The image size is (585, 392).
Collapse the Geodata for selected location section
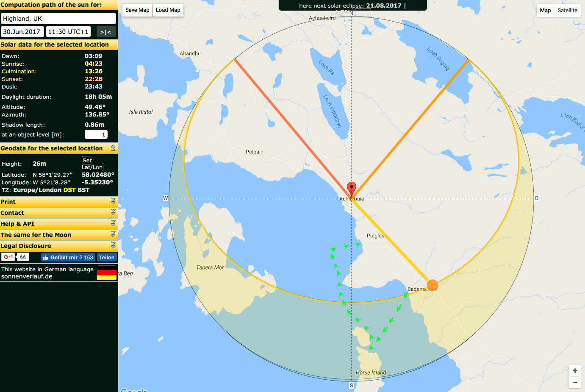pos(113,148)
